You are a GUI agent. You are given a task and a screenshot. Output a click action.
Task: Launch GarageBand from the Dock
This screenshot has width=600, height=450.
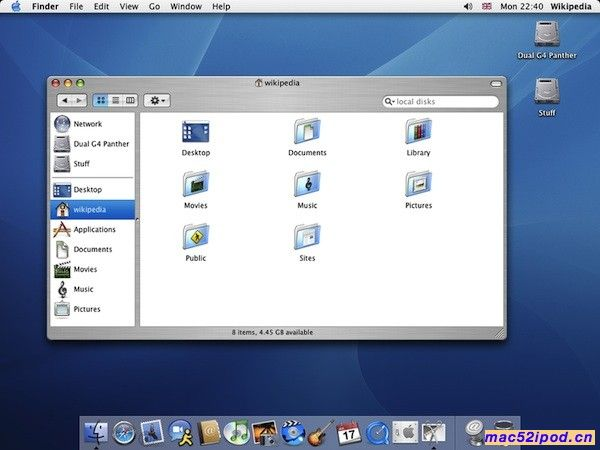[321, 433]
